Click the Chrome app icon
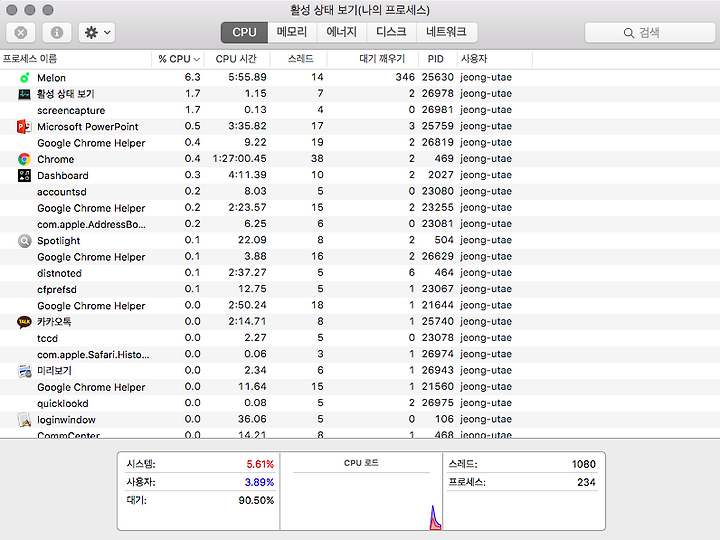 click(24, 159)
